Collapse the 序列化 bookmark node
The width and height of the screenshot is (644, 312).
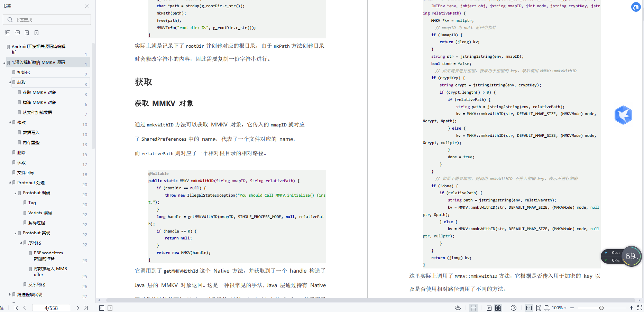(21, 243)
